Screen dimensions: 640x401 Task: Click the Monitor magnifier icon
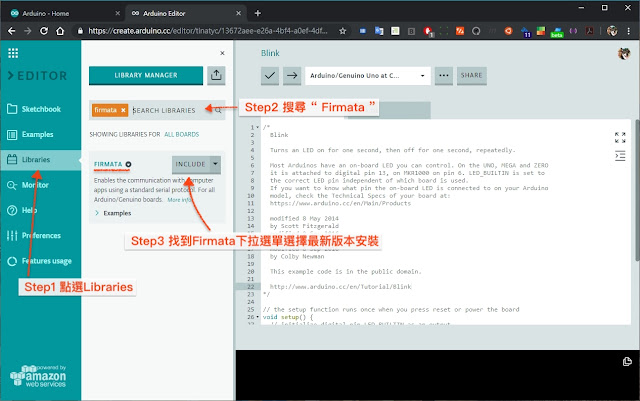(x=12, y=185)
